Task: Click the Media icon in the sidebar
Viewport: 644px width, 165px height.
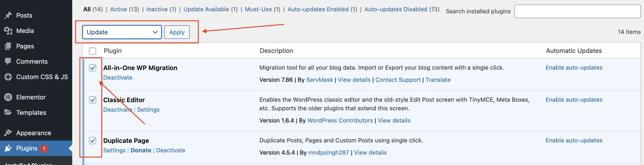Action: pyautogui.click(x=8, y=31)
